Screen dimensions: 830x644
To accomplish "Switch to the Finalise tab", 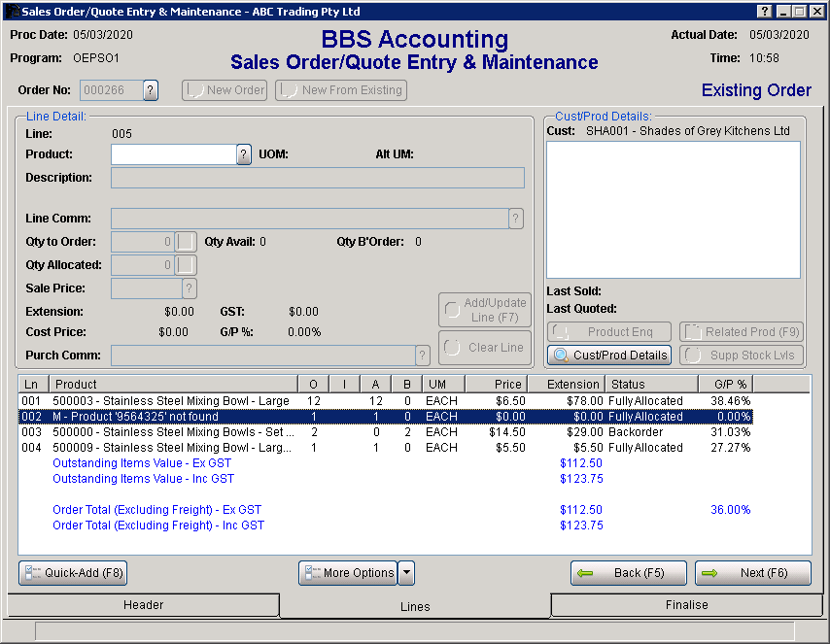I will (687, 605).
